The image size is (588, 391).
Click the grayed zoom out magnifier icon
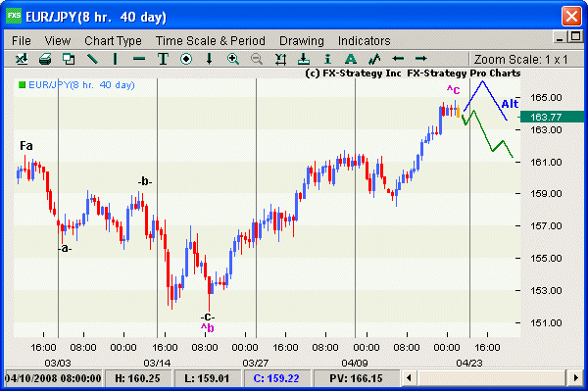257,59
